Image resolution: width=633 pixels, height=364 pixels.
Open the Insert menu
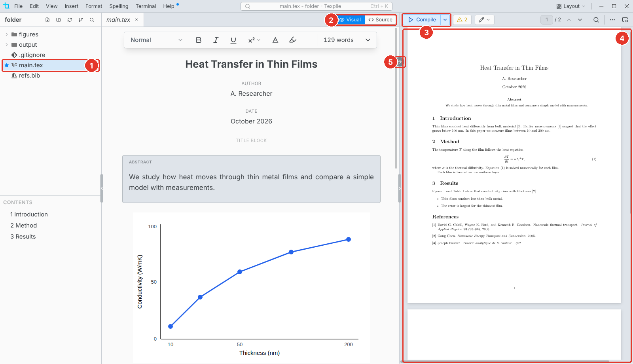[72, 6]
